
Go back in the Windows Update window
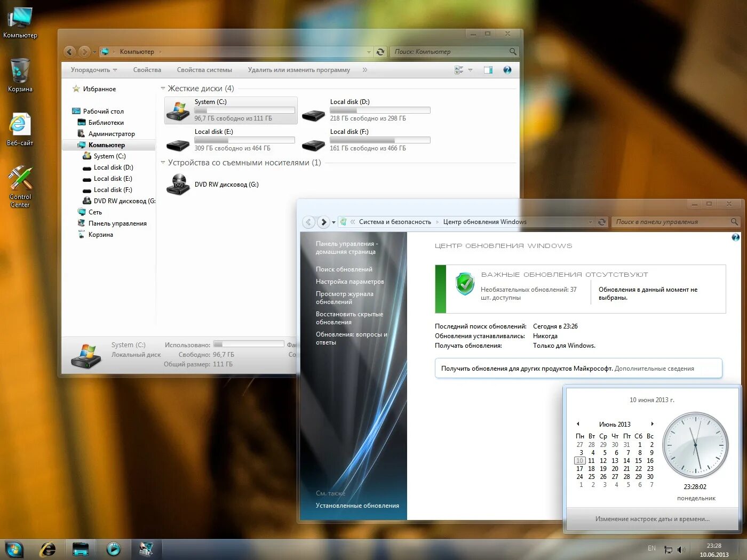308,222
